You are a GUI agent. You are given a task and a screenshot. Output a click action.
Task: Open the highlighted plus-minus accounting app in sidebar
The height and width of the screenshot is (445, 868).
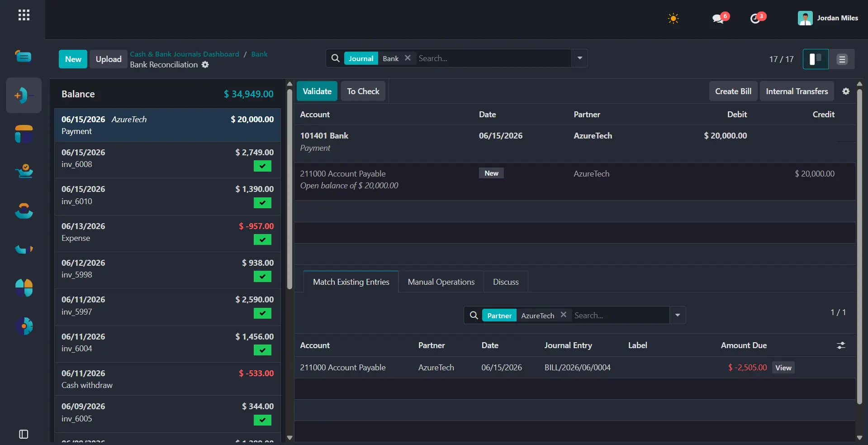click(x=24, y=95)
